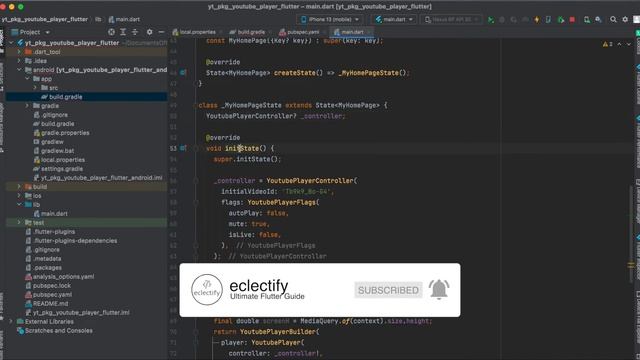This screenshot has height=360, width=640.
Task: Switch to local.properties editor tab
Action: (198, 32)
